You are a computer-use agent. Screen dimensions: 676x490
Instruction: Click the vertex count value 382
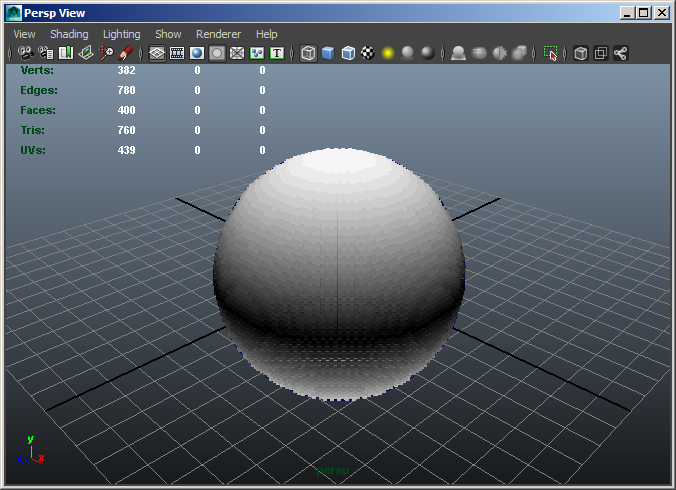point(126,70)
